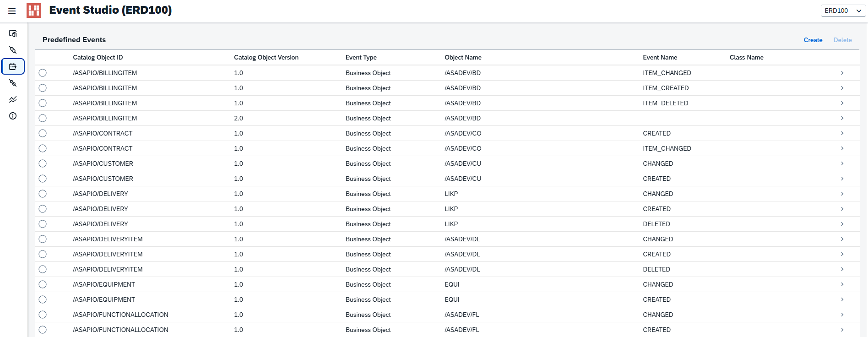The width and height of the screenshot is (868, 337).
Task: Open details chevron for DELIVERY CHANGED row
Action: click(842, 194)
